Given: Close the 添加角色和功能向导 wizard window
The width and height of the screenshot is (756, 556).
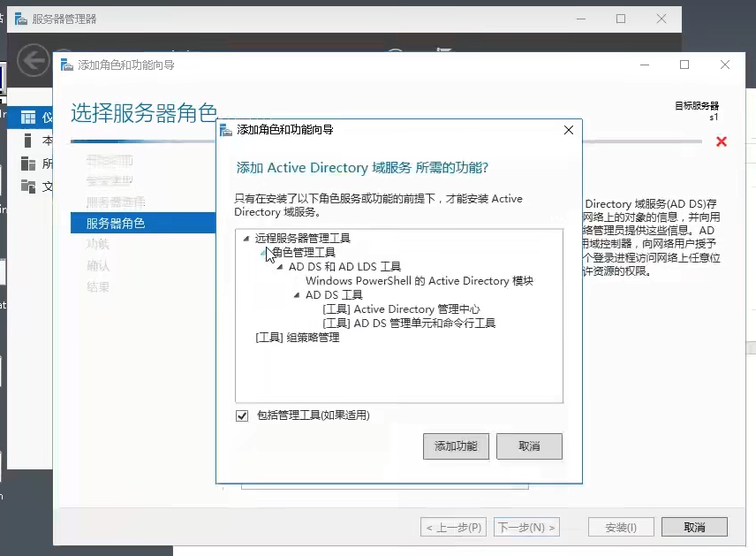Looking at the screenshot, I should coord(725,65).
